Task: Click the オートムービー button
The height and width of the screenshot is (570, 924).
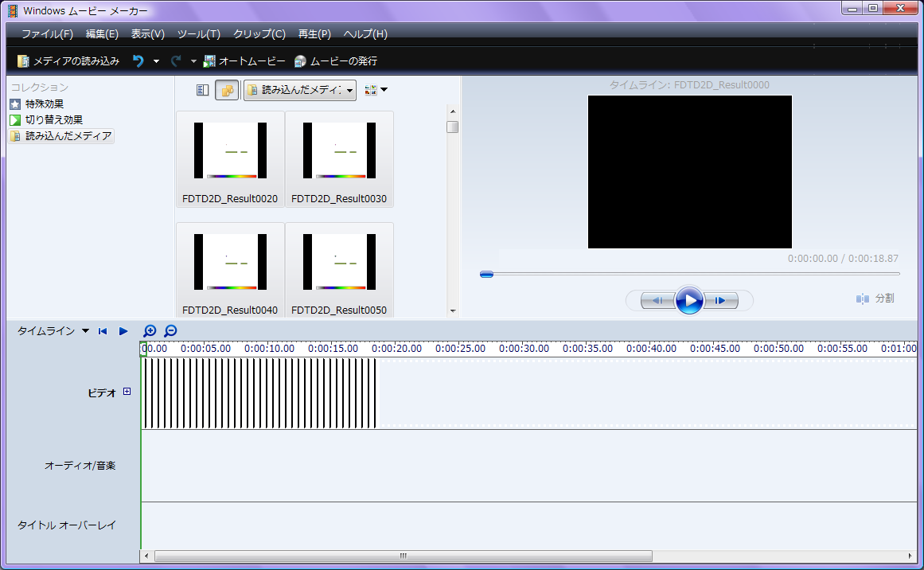Action: pyautogui.click(x=244, y=61)
